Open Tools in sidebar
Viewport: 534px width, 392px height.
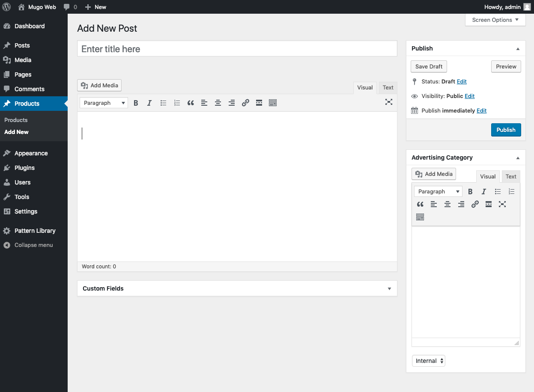[x=34, y=197]
